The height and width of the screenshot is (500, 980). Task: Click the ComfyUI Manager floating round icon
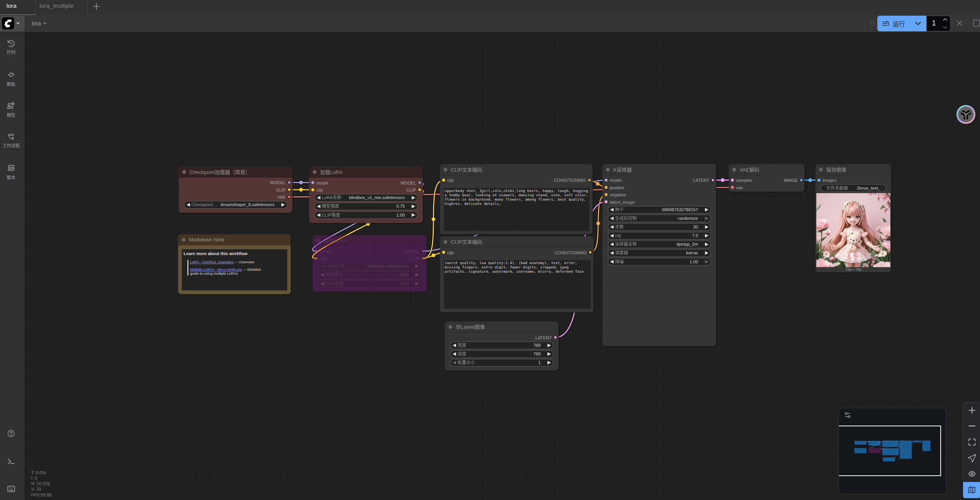click(966, 114)
